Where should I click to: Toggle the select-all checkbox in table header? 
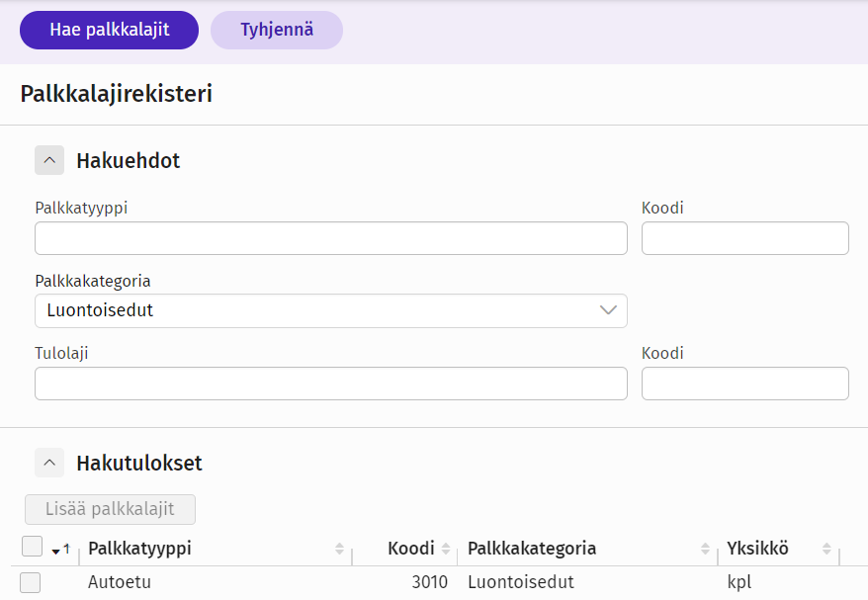pyautogui.click(x=32, y=547)
